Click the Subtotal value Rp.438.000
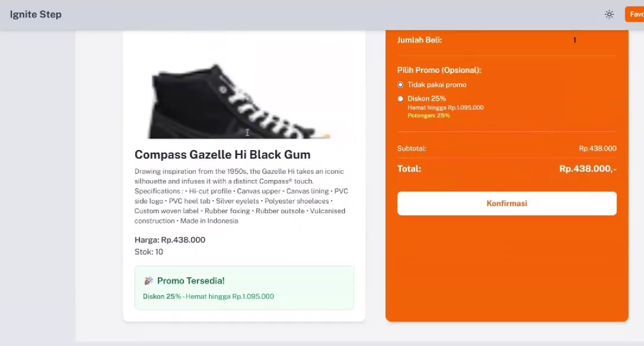 tap(597, 148)
